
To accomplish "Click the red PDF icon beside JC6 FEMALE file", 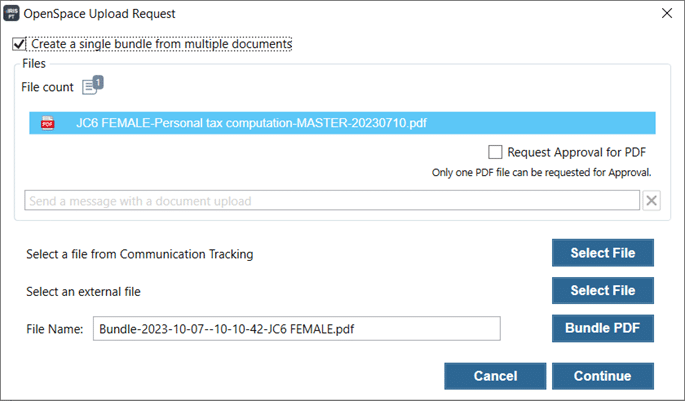I will [x=48, y=123].
